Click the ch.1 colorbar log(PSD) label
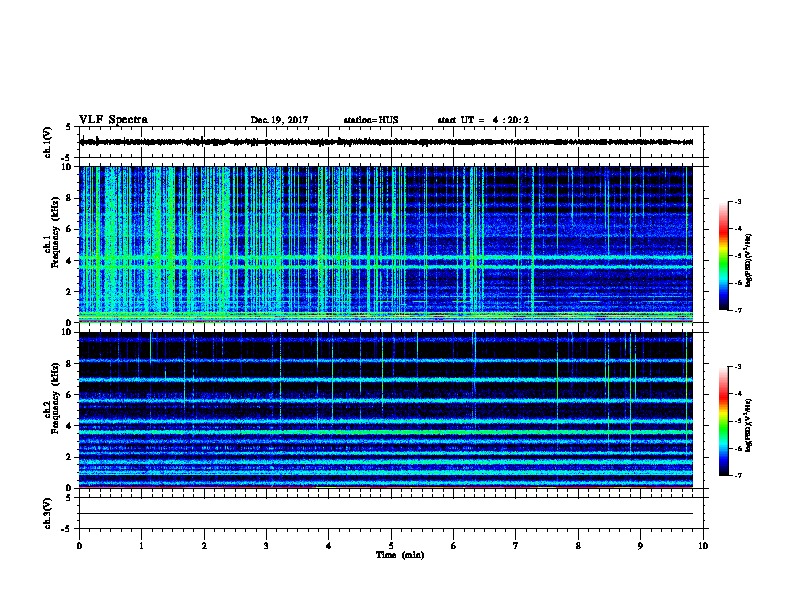Viewport: 792px width, 612px height. [748, 260]
